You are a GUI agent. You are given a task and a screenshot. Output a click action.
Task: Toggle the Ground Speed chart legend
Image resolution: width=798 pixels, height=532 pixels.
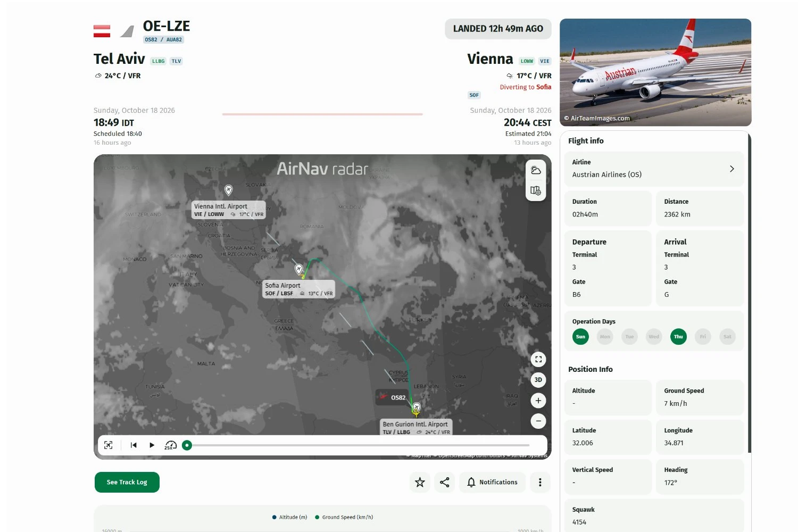pyautogui.click(x=344, y=517)
